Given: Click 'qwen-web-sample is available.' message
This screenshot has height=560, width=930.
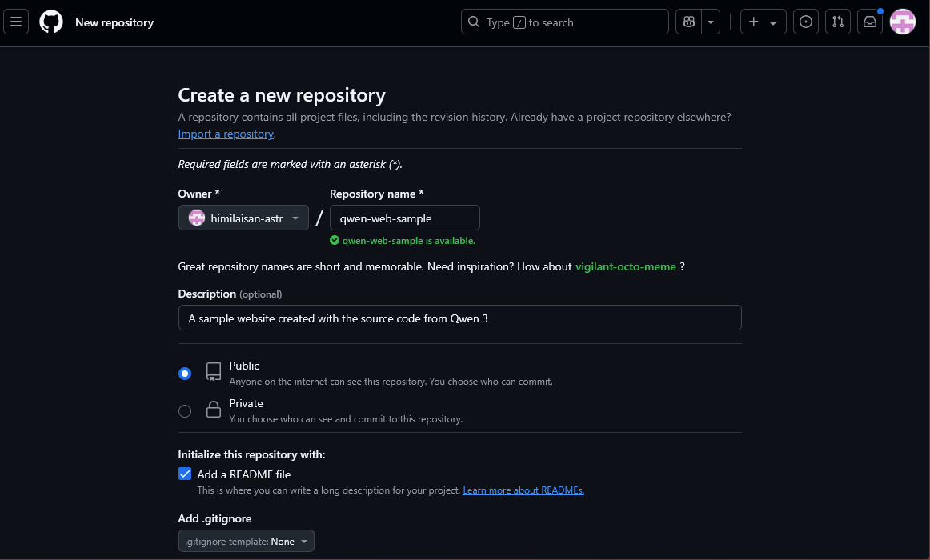Looking at the screenshot, I should (409, 241).
